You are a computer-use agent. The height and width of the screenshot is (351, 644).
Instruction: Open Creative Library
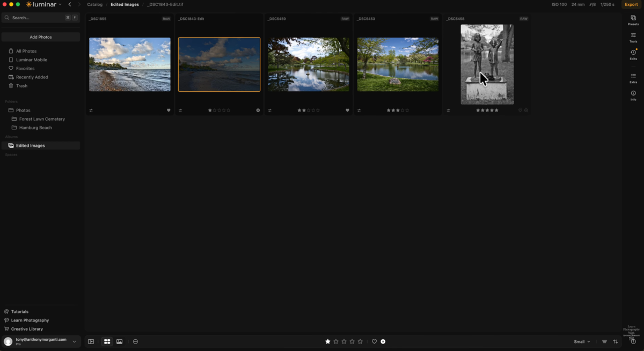tap(23, 328)
